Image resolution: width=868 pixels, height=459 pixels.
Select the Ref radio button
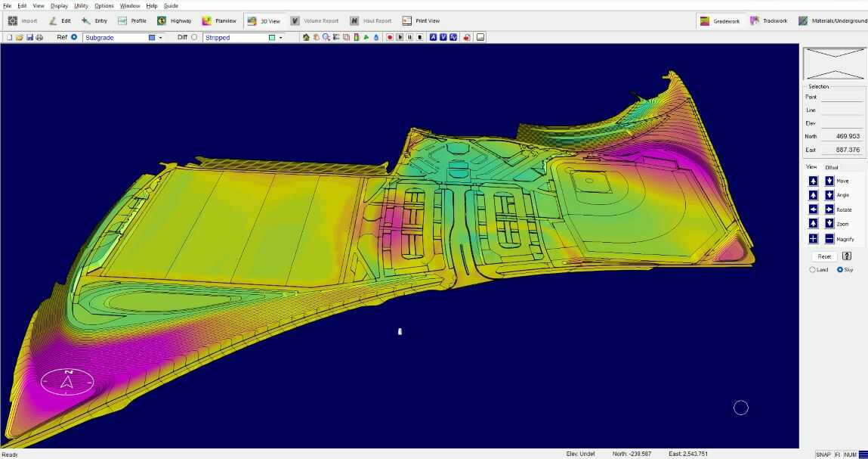tap(74, 37)
